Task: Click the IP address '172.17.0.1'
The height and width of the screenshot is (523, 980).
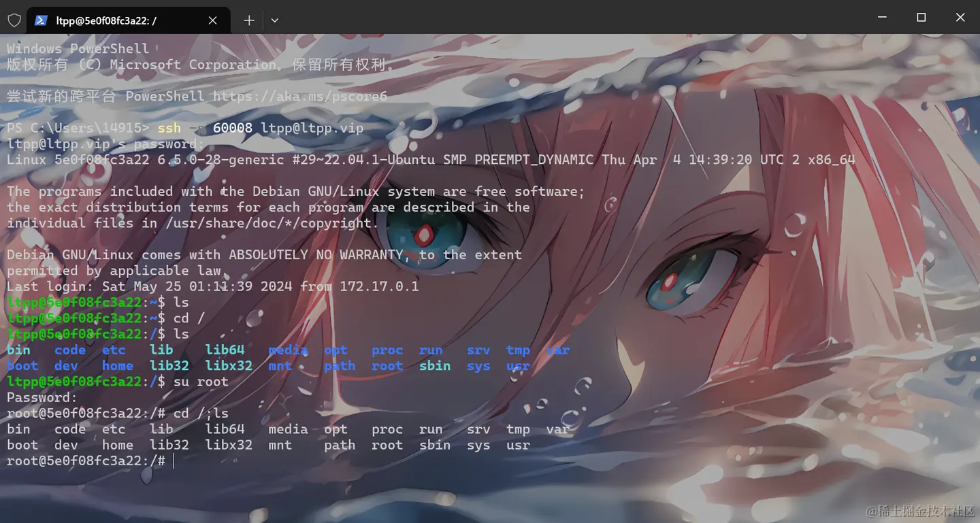Action: tap(379, 286)
